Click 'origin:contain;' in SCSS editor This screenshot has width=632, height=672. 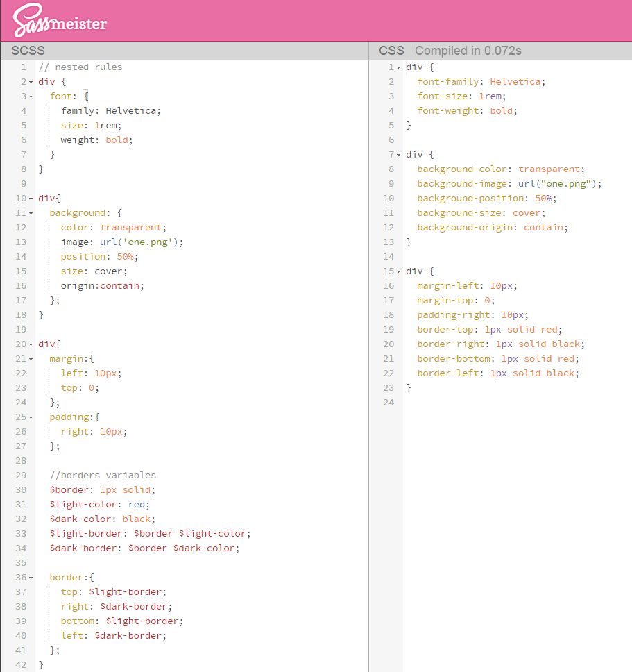click(103, 286)
